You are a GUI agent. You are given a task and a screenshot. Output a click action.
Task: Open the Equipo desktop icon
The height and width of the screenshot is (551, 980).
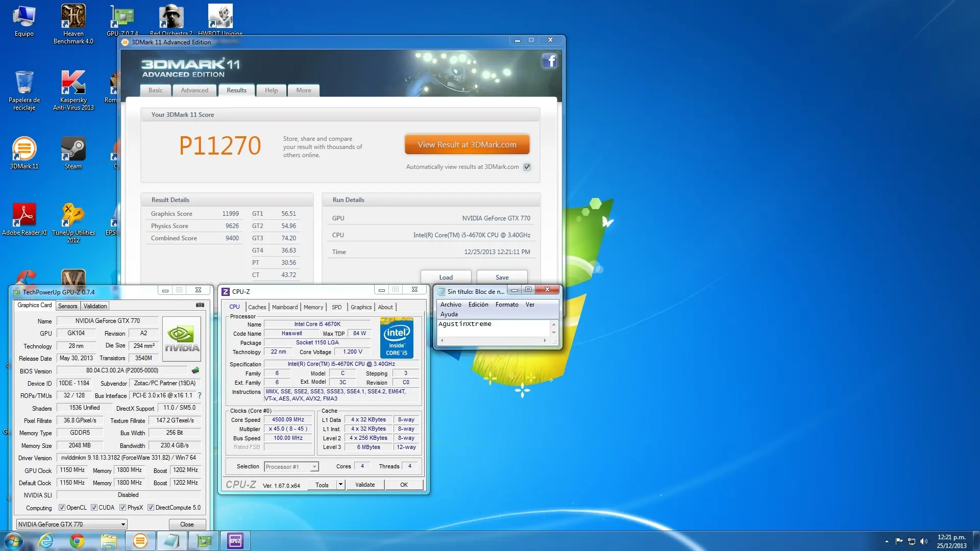[x=24, y=21]
